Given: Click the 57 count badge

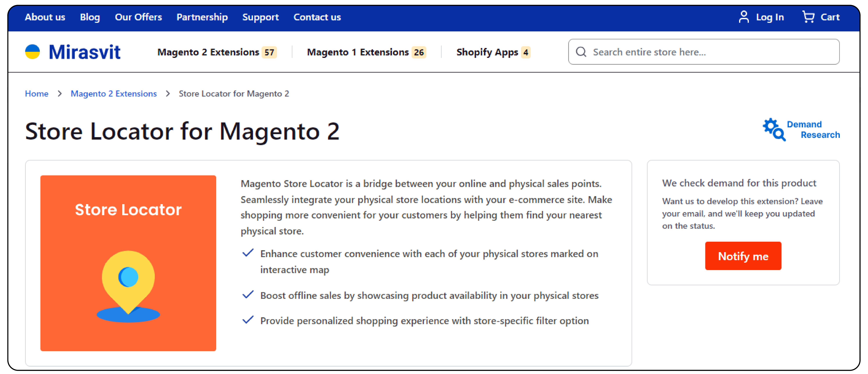Looking at the screenshot, I should (x=269, y=52).
